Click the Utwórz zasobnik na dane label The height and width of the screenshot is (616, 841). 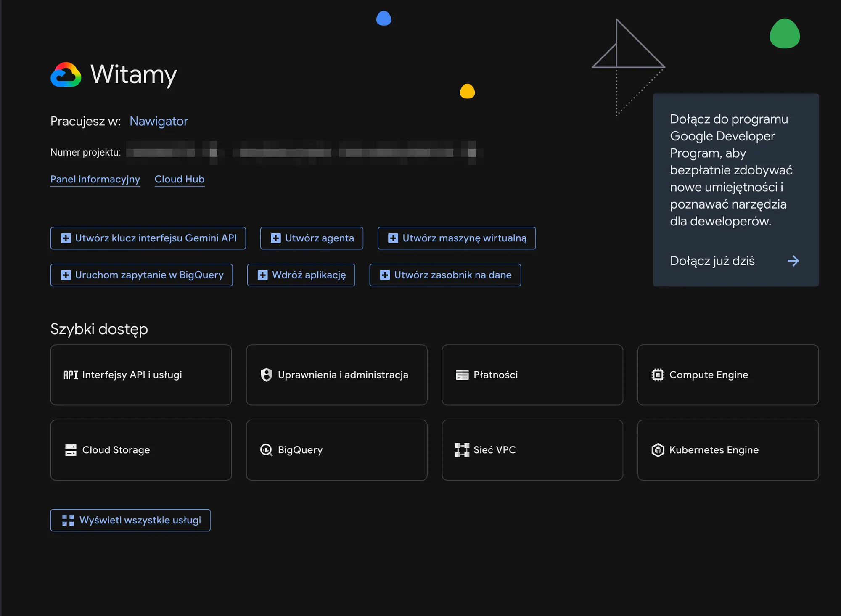click(x=453, y=275)
